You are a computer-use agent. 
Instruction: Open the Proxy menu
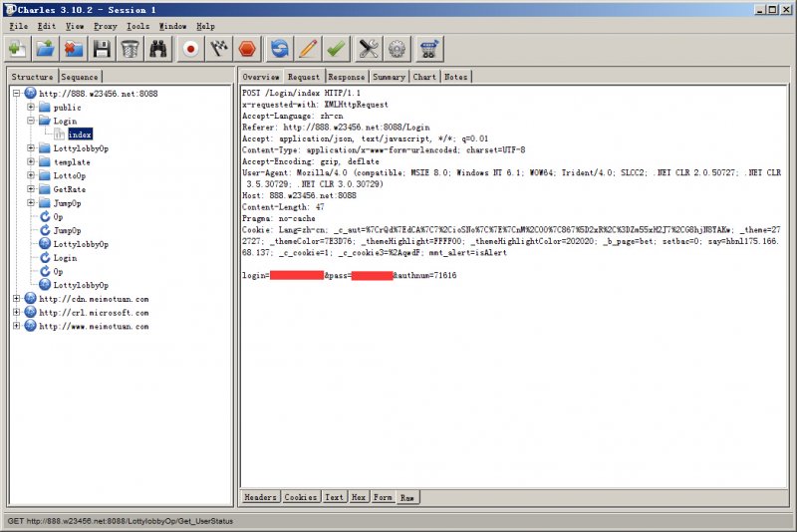click(x=106, y=26)
